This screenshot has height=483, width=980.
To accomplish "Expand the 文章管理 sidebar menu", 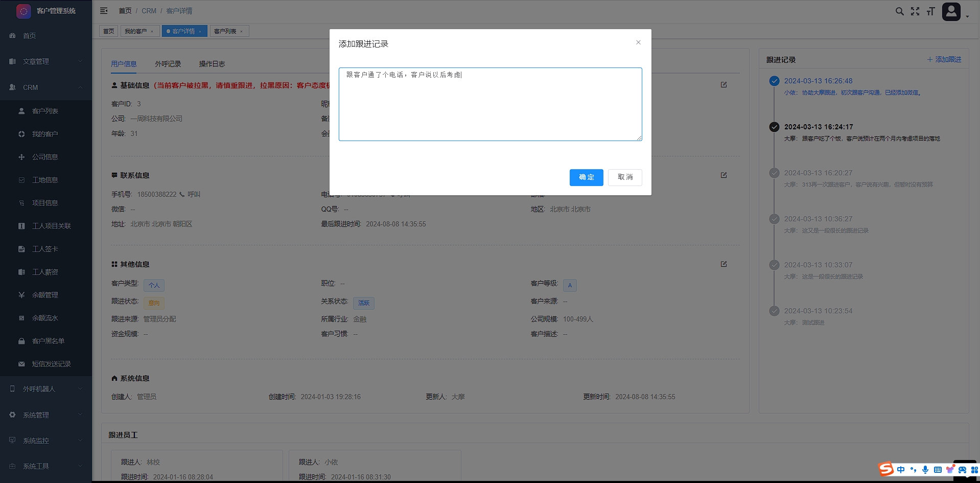I will [46, 61].
